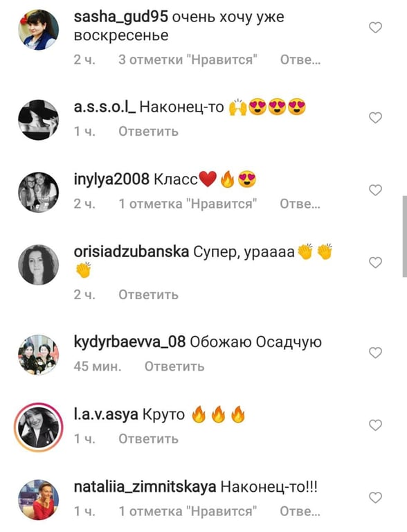Open 1 отметка "Нравится" under inylya2008 comment
Image resolution: width=407 pixels, height=532 pixels.
188,204
